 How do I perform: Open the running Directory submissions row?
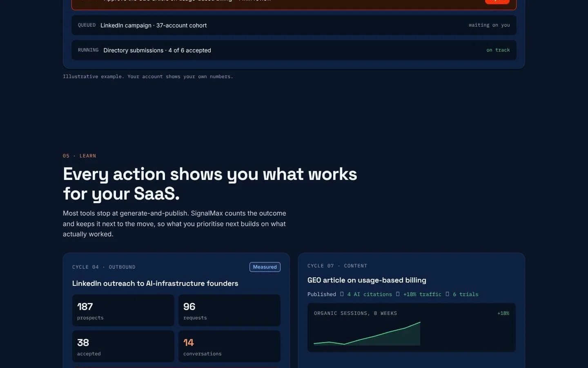tap(294, 50)
